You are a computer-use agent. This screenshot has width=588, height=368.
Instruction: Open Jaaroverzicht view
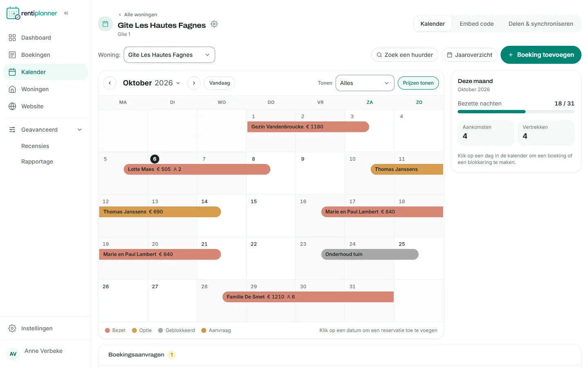(470, 55)
